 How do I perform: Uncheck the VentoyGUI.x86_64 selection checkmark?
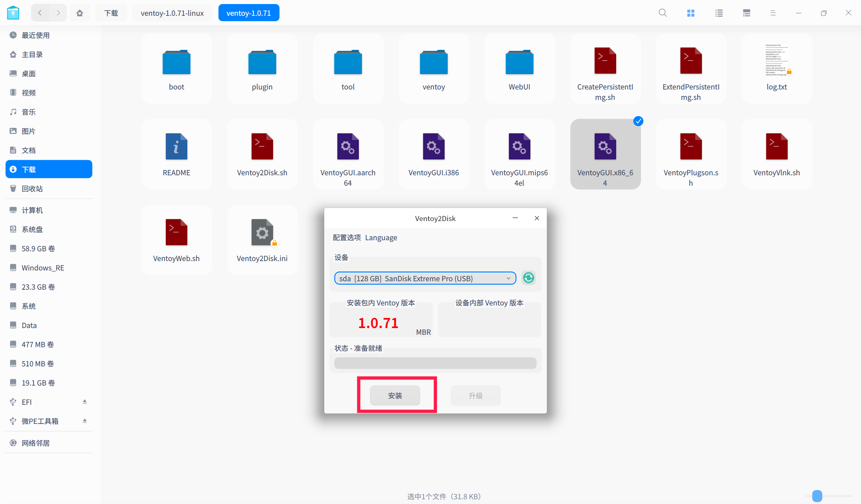pyautogui.click(x=638, y=121)
